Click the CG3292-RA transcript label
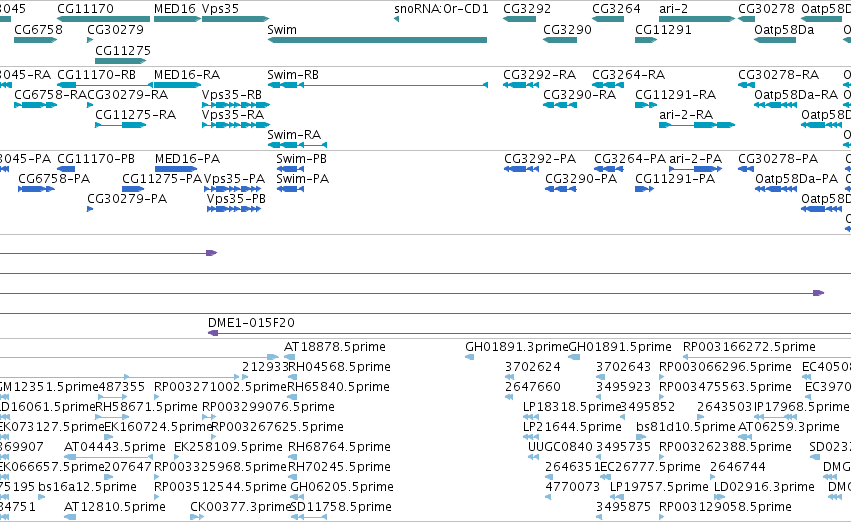The height and width of the screenshot is (522, 851). click(x=539, y=74)
